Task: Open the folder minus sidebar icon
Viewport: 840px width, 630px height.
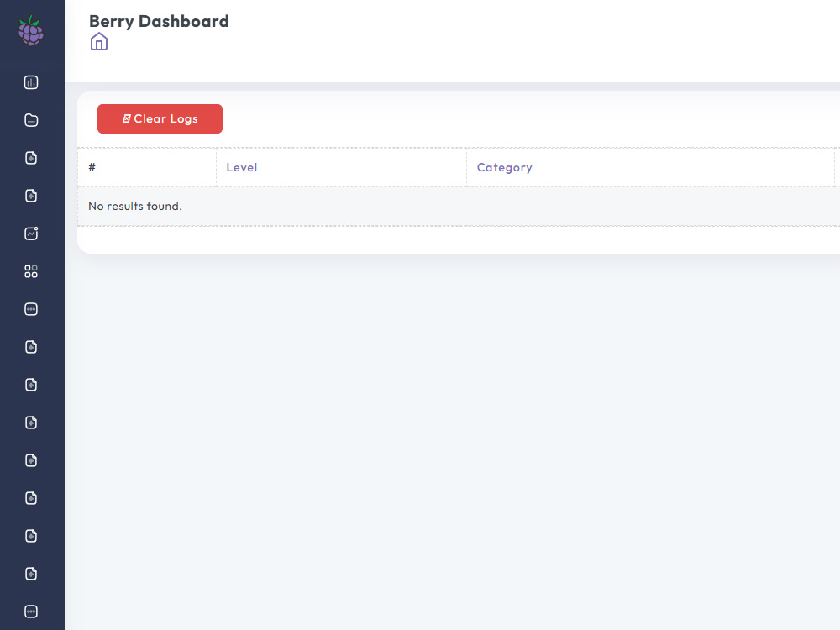Action: 31,120
